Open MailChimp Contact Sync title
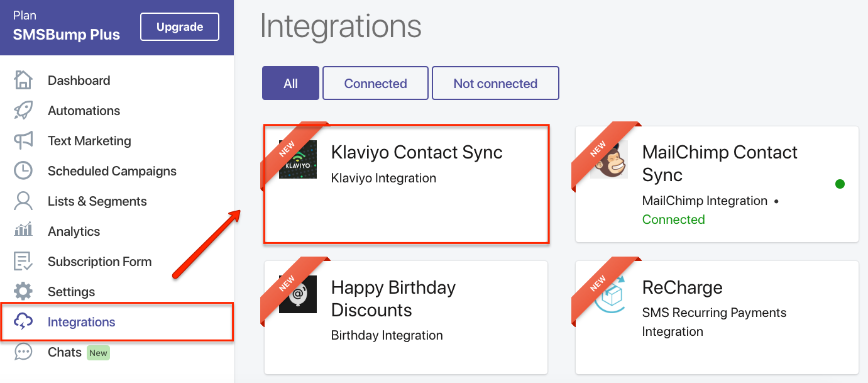Viewport: 868px width, 383px height. point(720,164)
